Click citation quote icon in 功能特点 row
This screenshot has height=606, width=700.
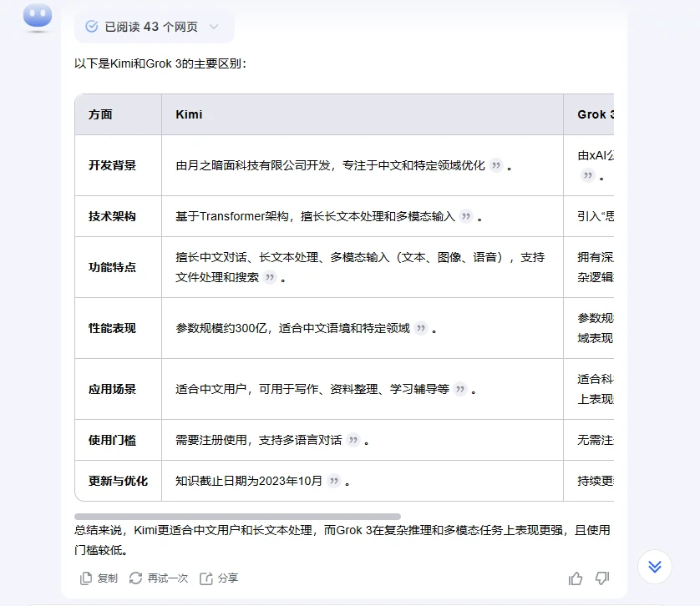click(x=270, y=277)
